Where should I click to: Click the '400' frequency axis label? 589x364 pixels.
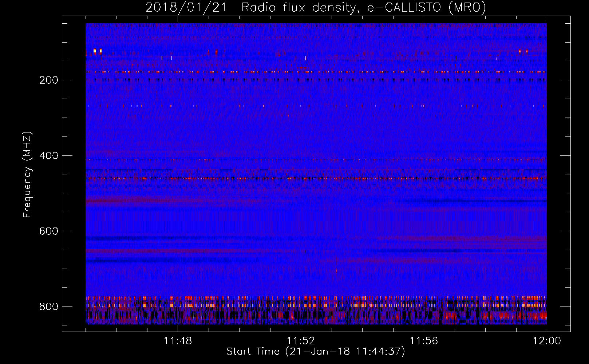49,156
